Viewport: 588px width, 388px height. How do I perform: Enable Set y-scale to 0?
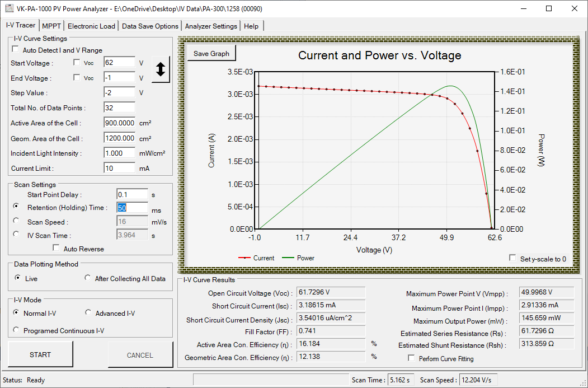512,258
